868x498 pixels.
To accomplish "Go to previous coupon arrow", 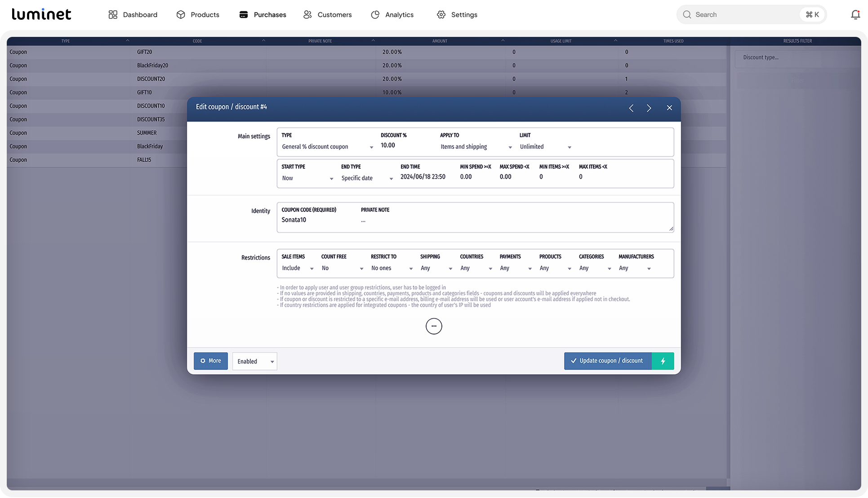I will click(x=631, y=108).
